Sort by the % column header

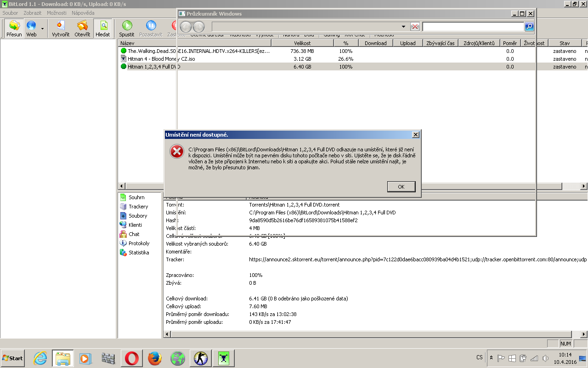point(345,43)
